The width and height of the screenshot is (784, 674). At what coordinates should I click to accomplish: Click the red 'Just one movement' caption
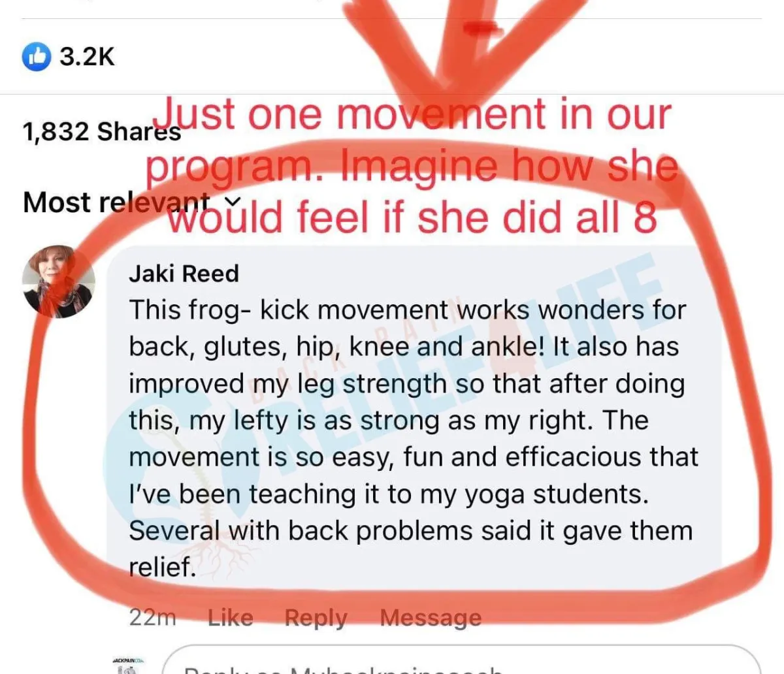[410, 166]
